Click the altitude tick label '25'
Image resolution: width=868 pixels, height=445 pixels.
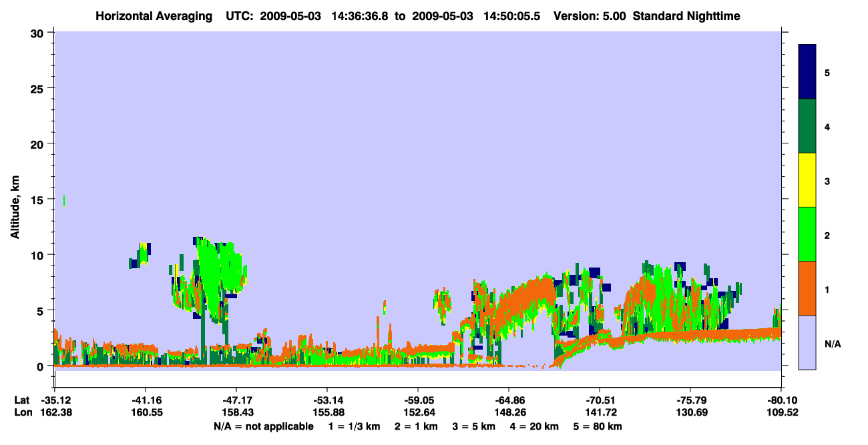click(37, 88)
